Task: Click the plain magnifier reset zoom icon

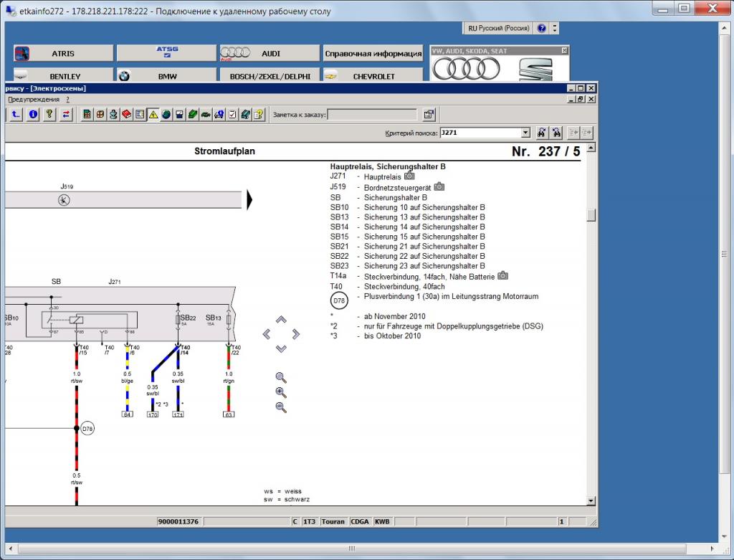Action: tap(281, 377)
